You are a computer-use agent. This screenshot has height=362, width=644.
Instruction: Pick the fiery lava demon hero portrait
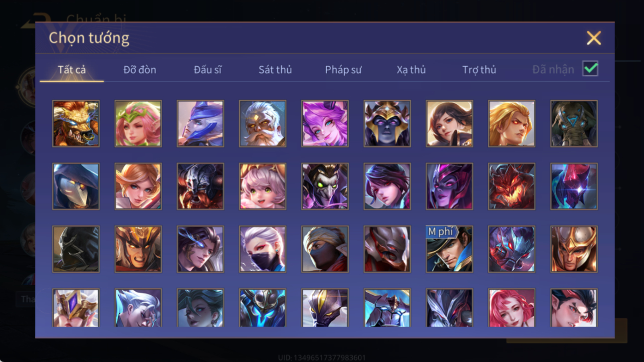click(511, 186)
